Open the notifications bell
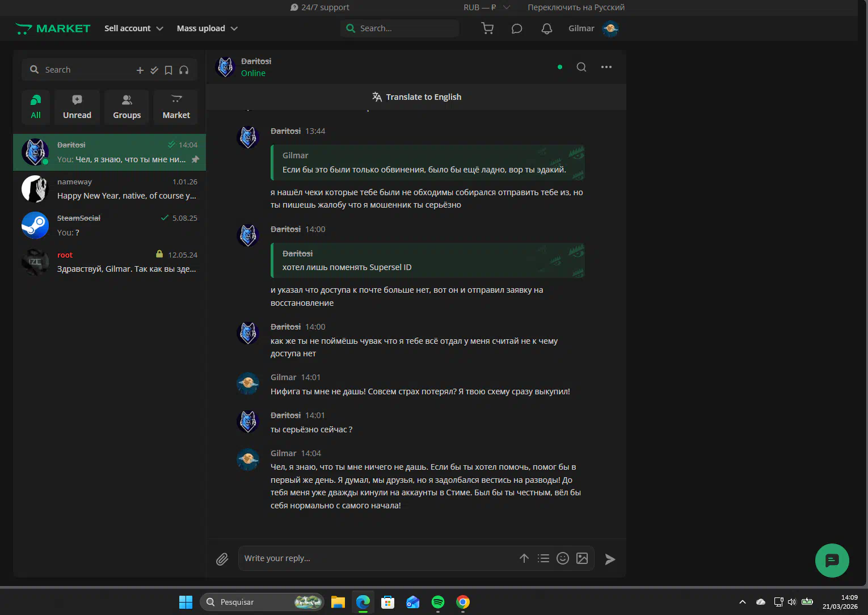The image size is (868, 615). [547, 28]
